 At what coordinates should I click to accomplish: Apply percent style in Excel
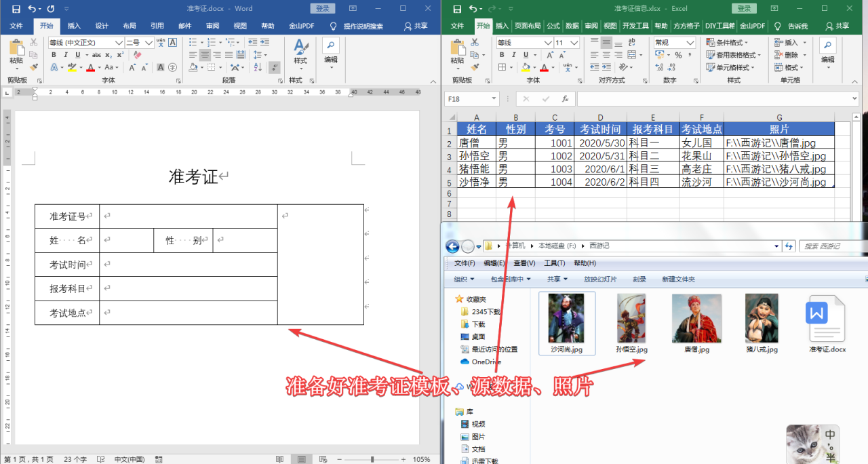[x=678, y=55]
